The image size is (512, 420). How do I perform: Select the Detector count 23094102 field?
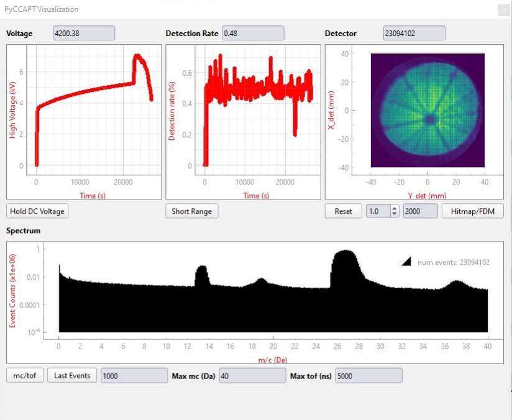pyautogui.click(x=414, y=34)
